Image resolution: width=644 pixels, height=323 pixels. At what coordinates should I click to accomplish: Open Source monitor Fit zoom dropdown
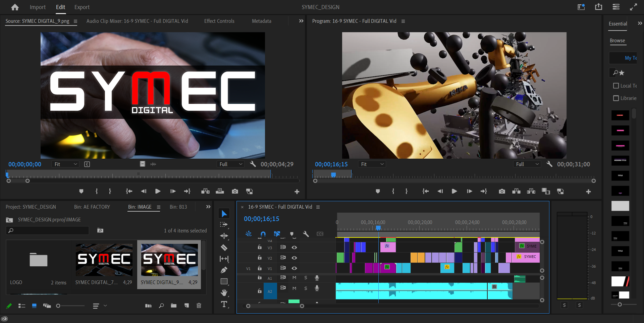66,164
